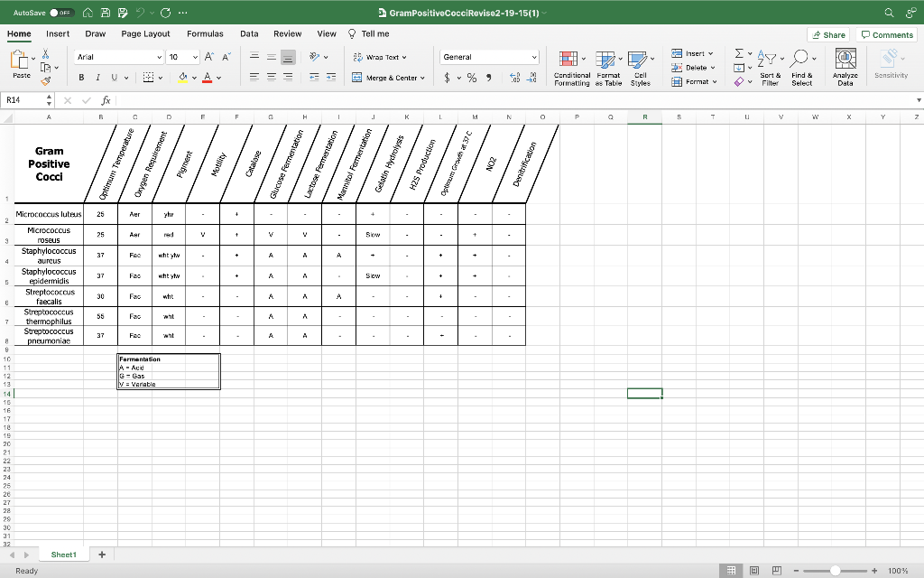Apply percent style format
This screenshot has width=924, height=578.
(472, 78)
